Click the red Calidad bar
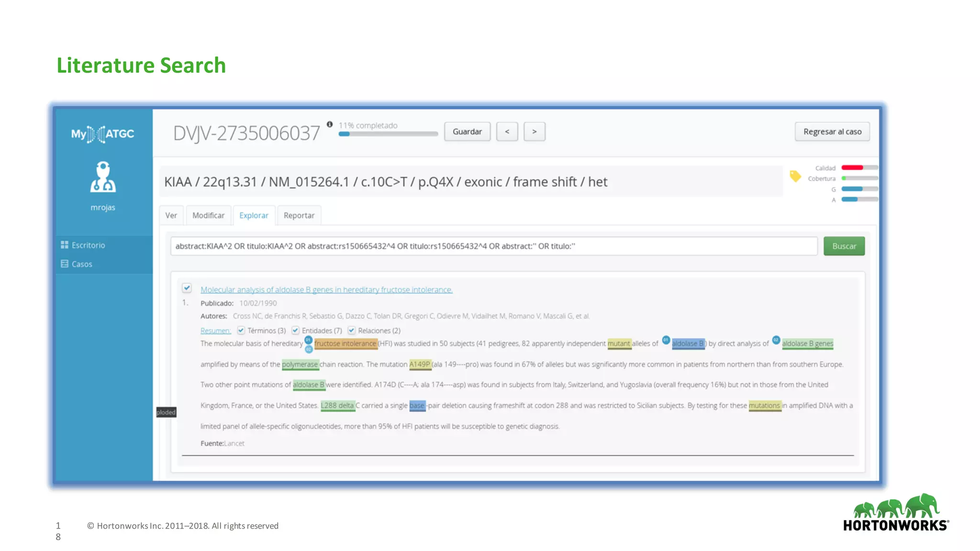Image resolution: width=980 pixels, height=551 pixels. [x=860, y=168]
